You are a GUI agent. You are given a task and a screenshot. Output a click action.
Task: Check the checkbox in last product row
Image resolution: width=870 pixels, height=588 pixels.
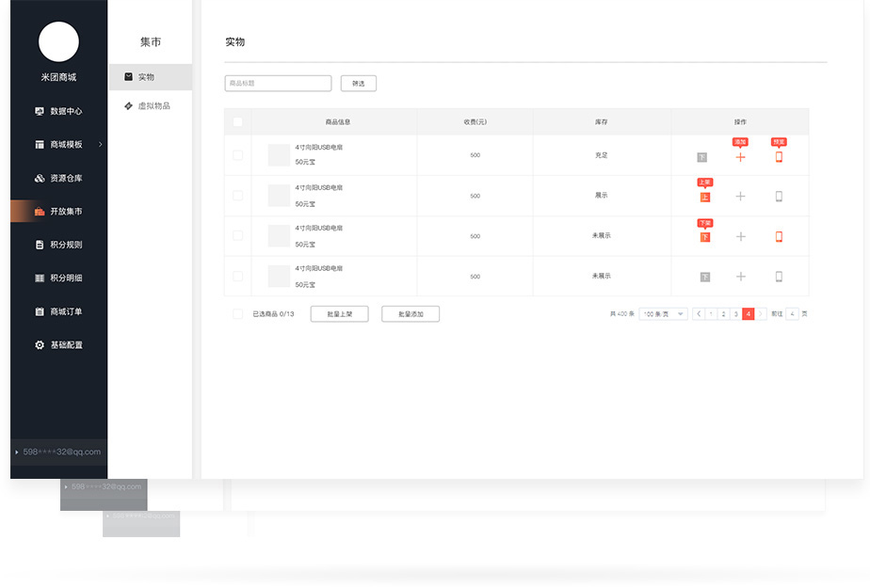pyautogui.click(x=237, y=276)
